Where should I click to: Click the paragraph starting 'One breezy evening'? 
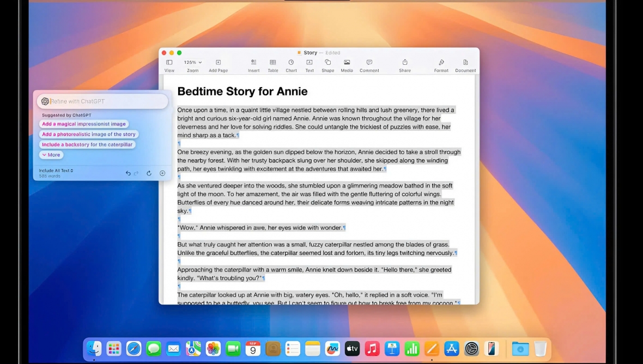[x=319, y=160]
